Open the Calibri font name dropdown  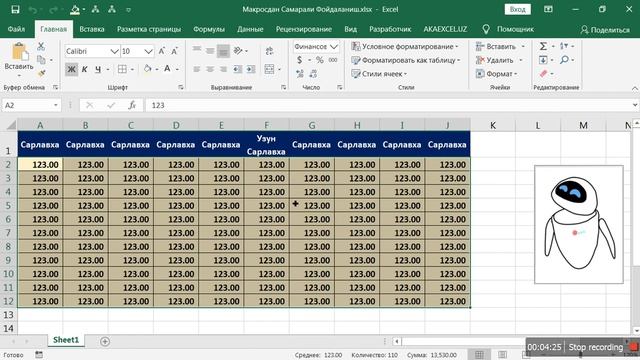click(x=115, y=51)
